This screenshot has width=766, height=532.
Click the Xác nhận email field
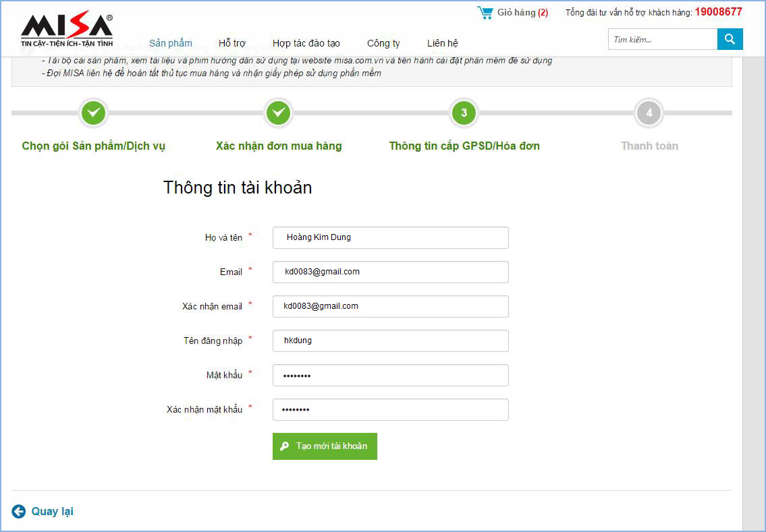(x=390, y=306)
